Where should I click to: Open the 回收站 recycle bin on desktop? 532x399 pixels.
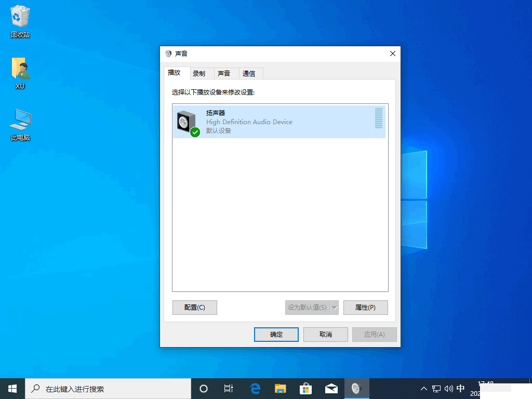20,18
